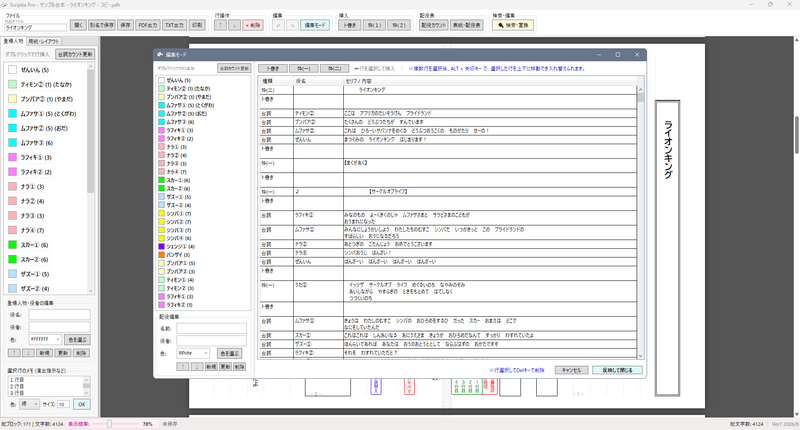Click the キャンセル button in the dialog
800x430 pixels.
pyautogui.click(x=571, y=370)
